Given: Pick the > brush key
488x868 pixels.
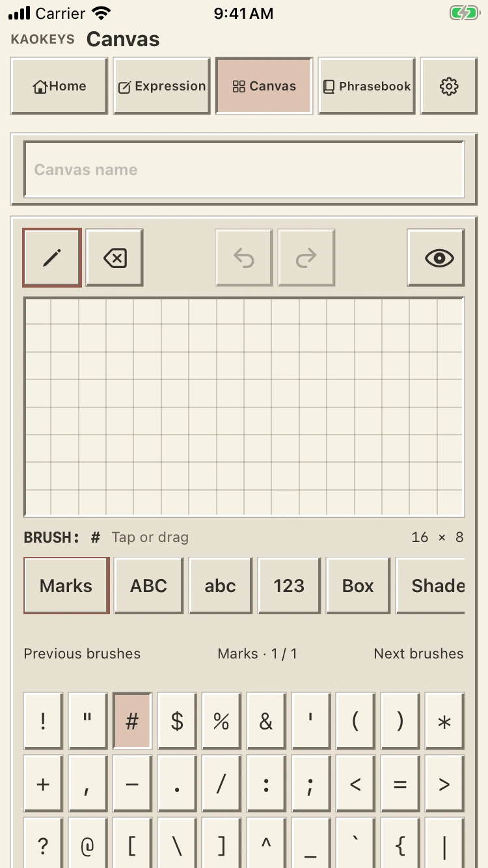Looking at the screenshot, I should pos(444,783).
